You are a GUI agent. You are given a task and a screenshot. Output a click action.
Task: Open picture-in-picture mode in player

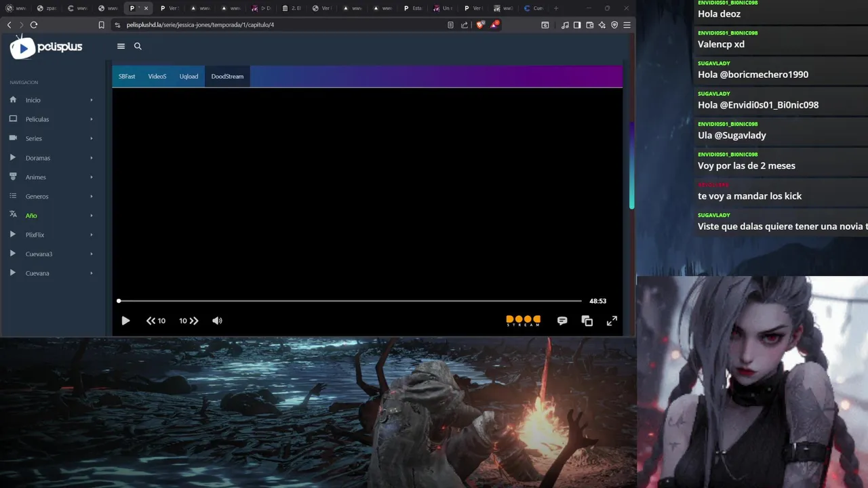[x=587, y=321]
